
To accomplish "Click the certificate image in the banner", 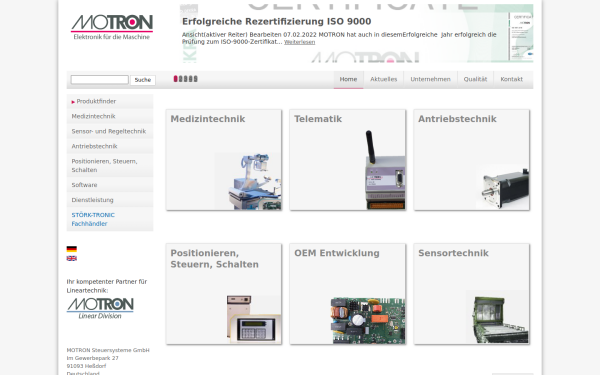I will point(521,36).
